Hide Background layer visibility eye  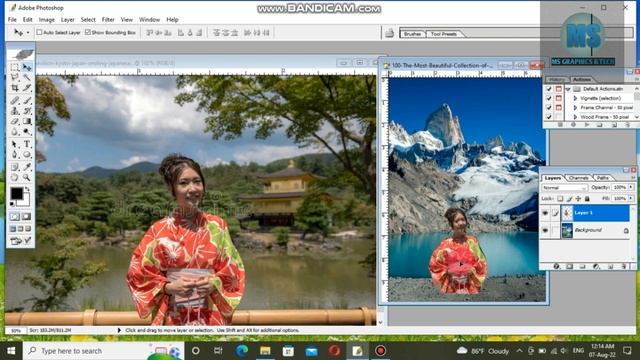point(545,231)
